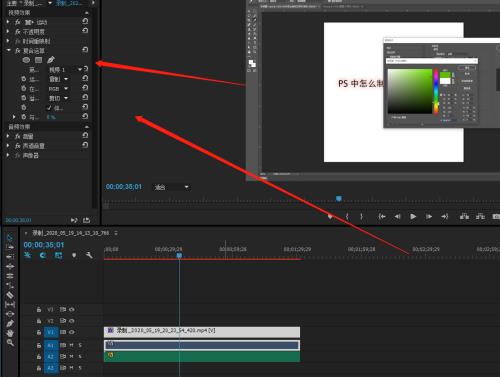
Task: Solo audio track A2
Action: coord(80,357)
